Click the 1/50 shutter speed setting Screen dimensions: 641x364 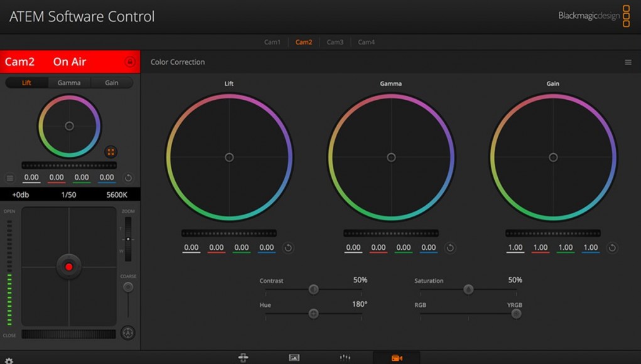tap(68, 195)
